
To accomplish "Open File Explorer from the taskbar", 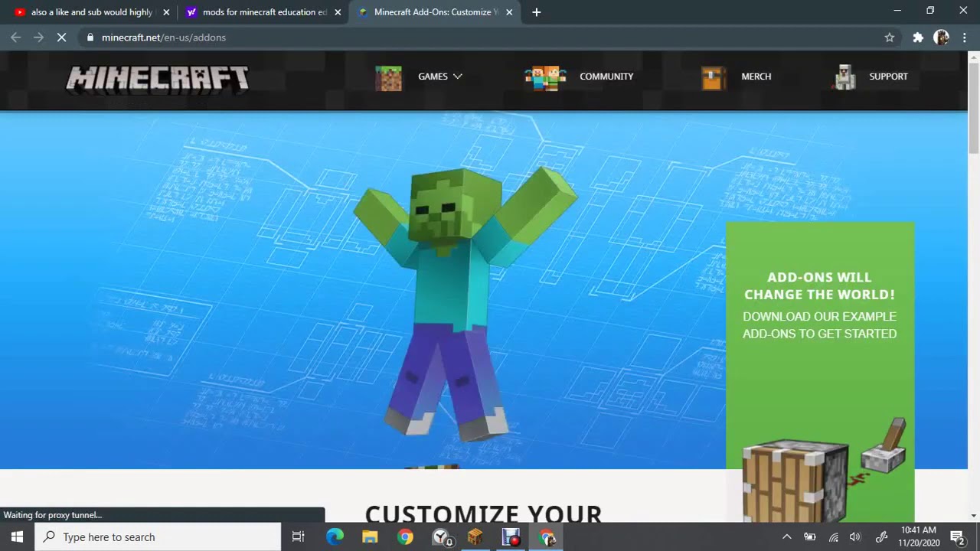I will point(371,537).
